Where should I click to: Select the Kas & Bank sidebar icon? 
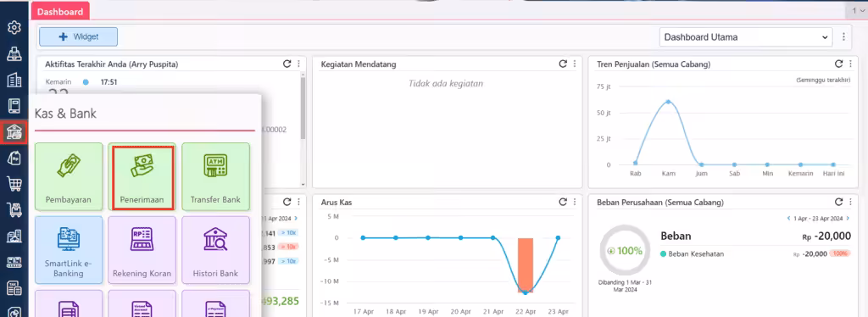pos(14,131)
